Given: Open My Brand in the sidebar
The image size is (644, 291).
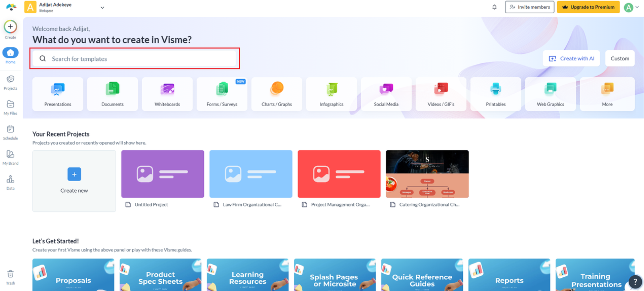Looking at the screenshot, I should coord(10,158).
